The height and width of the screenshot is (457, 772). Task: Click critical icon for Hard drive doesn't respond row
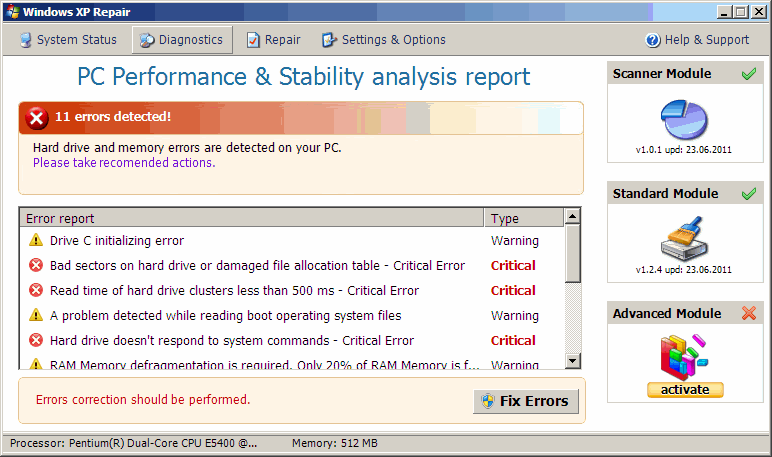click(x=36, y=340)
